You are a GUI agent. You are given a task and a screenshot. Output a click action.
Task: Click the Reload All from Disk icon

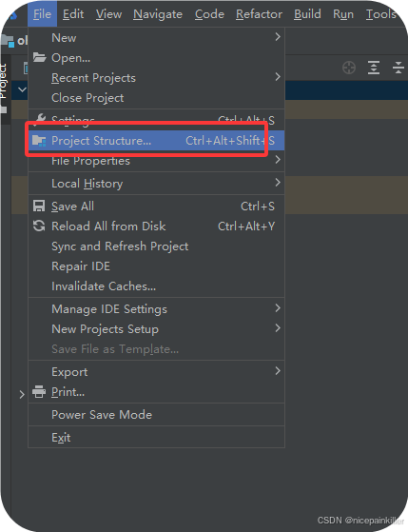click(x=39, y=226)
